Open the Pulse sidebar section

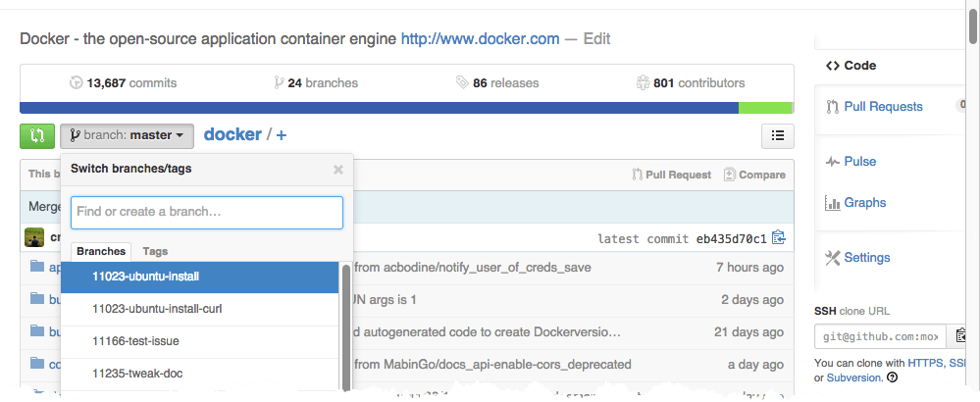(859, 161)
